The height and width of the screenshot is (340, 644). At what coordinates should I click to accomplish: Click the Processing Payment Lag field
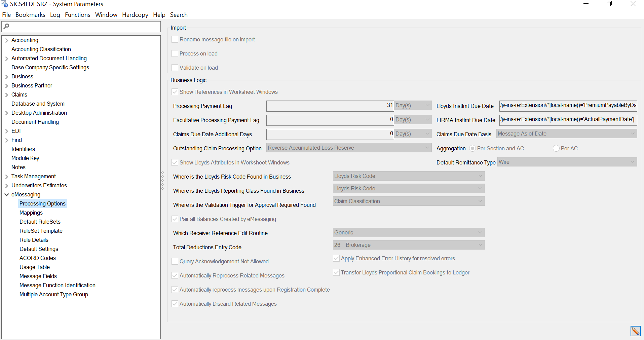tap(330, 106)
